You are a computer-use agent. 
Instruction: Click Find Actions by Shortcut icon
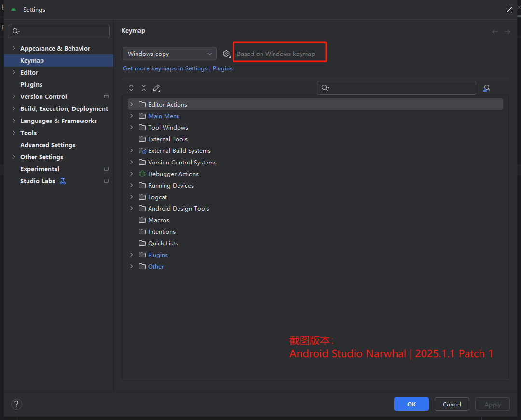pos(486,88)
